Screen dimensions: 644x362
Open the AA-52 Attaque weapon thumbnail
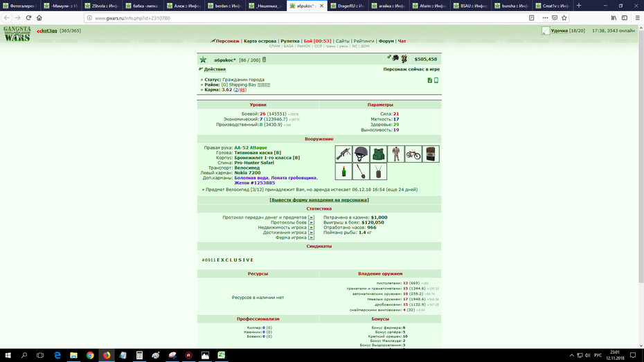pos(343,154)
